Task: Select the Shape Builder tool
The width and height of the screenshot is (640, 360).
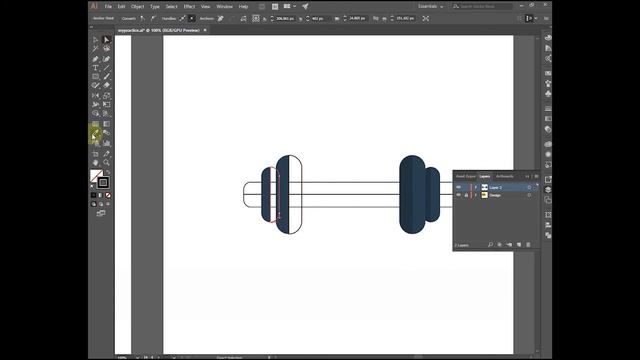Action: point(95,113)
